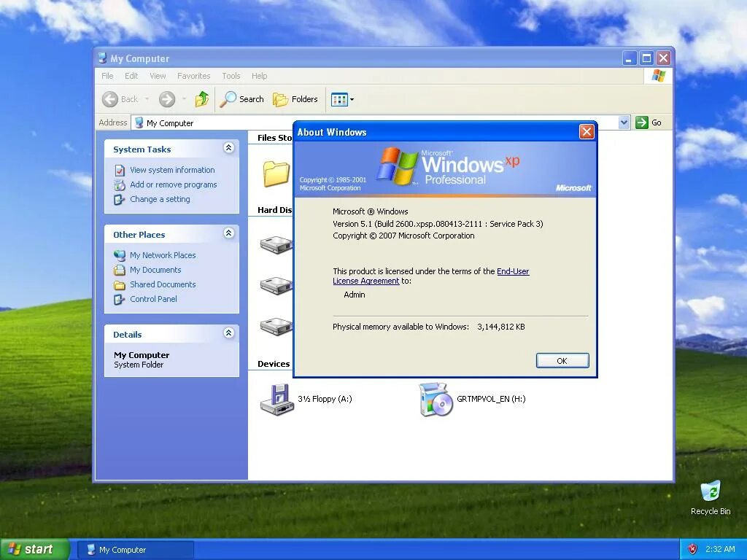Click the 3½ Floppy (A:) label
The height and width of the screenshot is (560, 747).
coord(325,399)
